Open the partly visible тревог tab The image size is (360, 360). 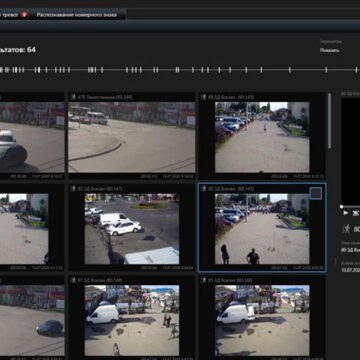tap(9, 15)
